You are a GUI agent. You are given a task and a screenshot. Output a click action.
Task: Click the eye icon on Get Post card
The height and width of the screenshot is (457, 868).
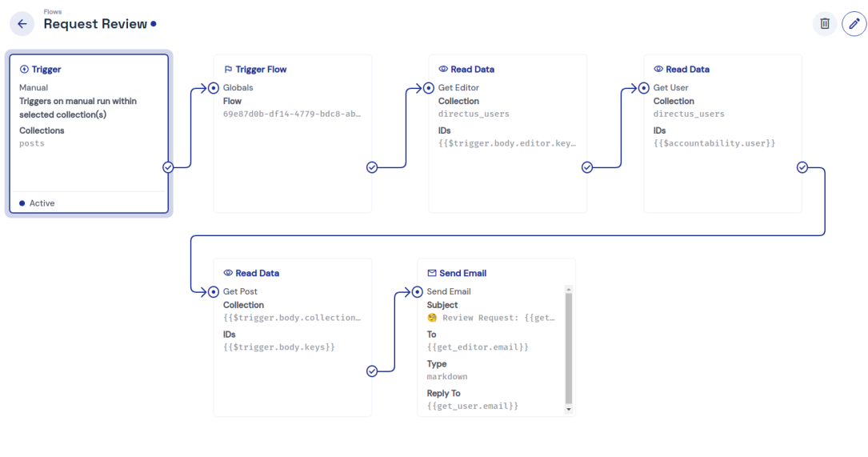click(228, 274)
